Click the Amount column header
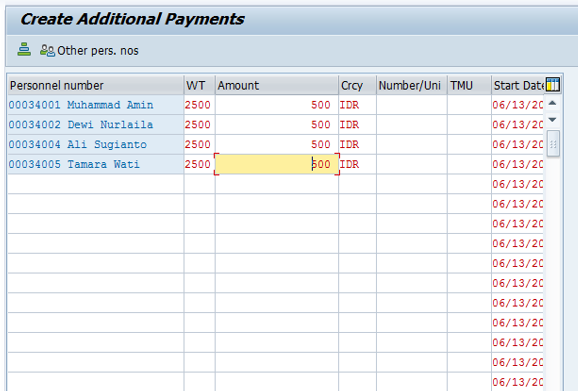Image resolution: width=578 pixels, height=391 pixels. click(276, 85)
